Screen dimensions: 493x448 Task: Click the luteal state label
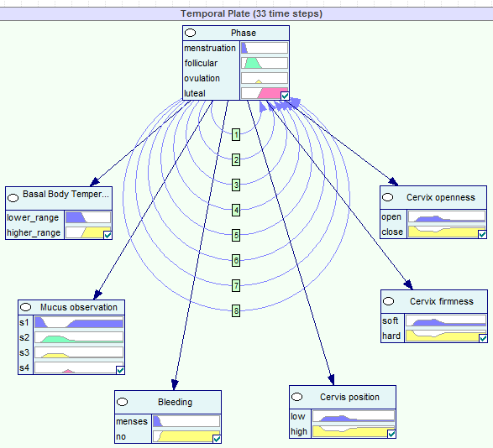(x=195, y=93)
